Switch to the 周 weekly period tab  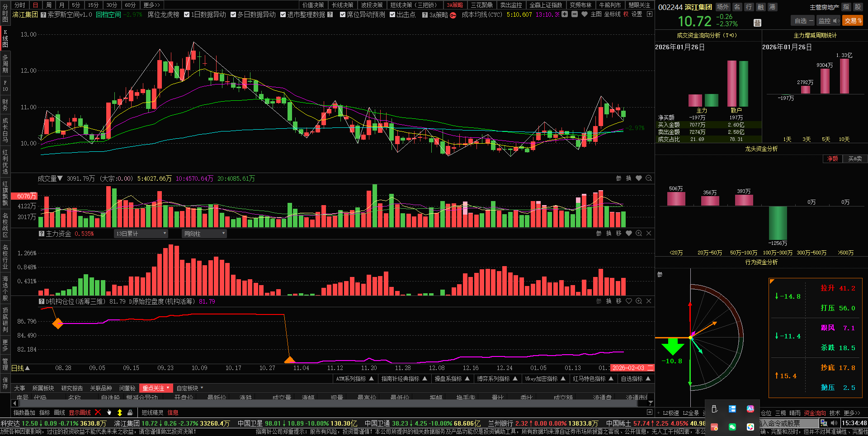click(x=49, y=5)
